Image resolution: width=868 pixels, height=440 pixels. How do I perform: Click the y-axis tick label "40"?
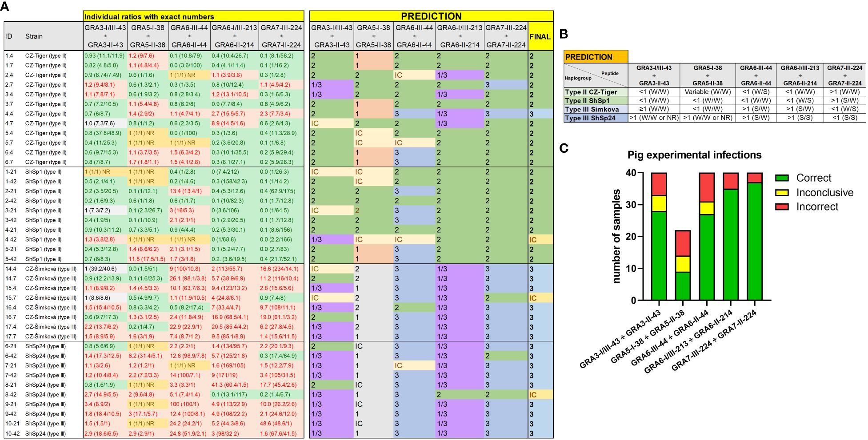(631, 173)
